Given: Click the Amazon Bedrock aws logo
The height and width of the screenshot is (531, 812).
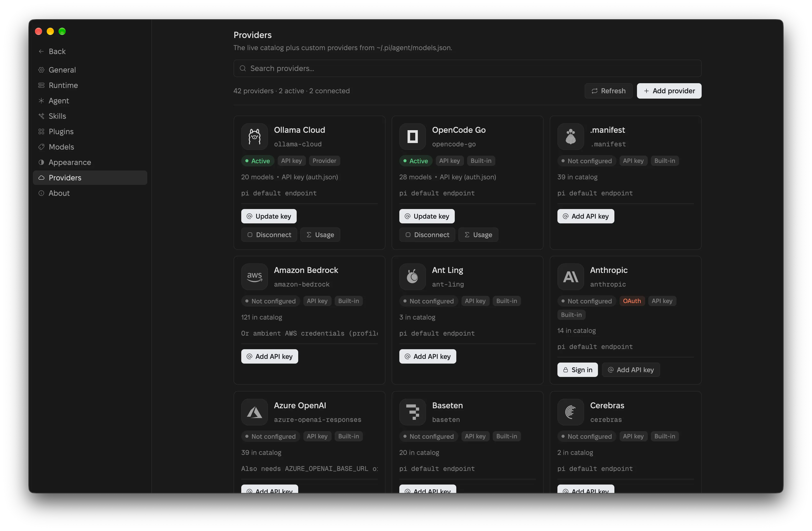Looking at the screenshot, I should coord(254,277).
